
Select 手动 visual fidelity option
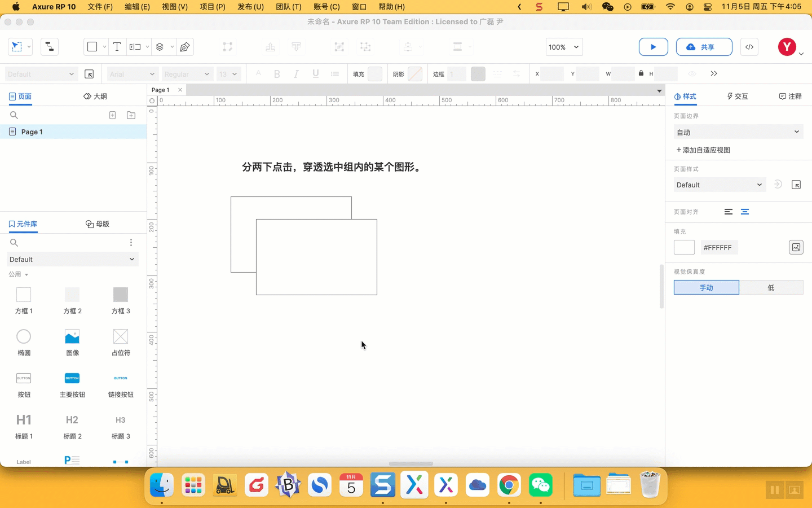point(707,287)
